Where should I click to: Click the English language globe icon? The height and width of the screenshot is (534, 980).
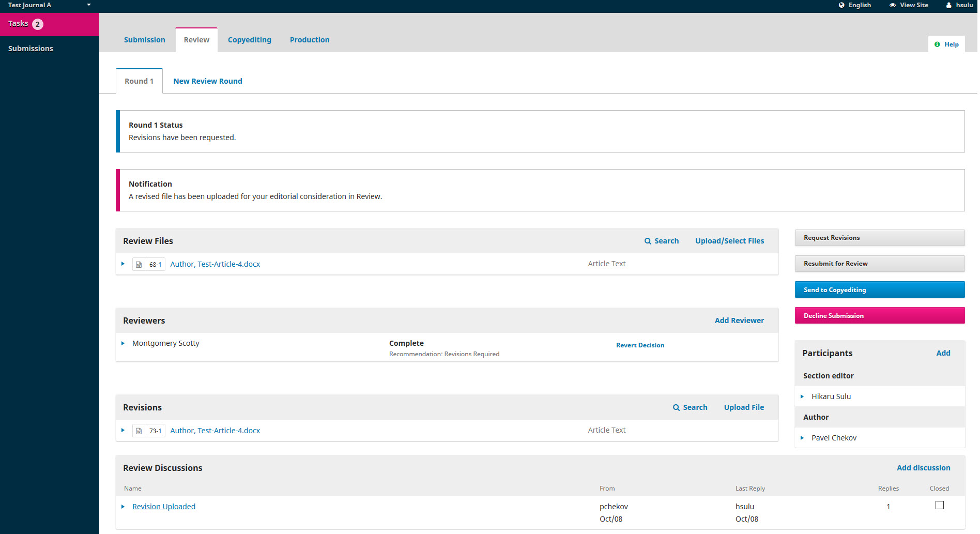(x=841, y=5)
